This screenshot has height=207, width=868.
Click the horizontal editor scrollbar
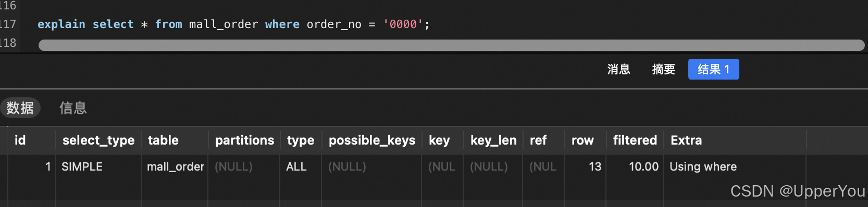click(x=451, y=45)
